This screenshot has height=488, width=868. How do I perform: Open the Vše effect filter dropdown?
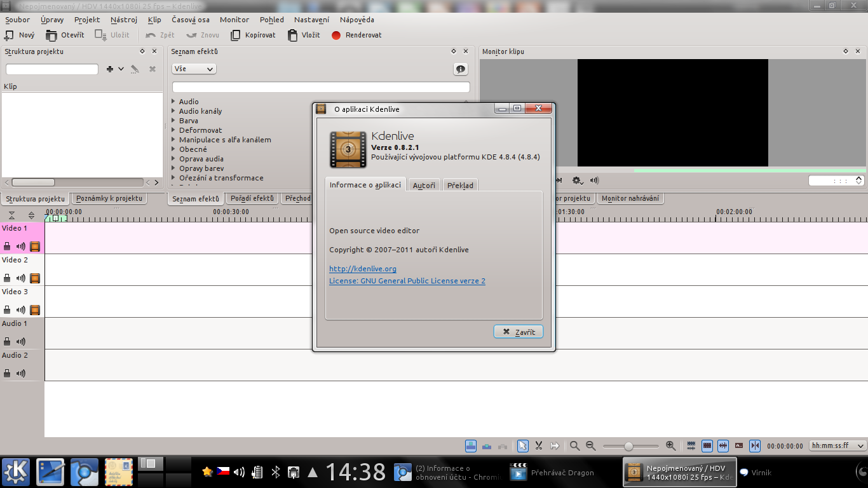(194, 69)
